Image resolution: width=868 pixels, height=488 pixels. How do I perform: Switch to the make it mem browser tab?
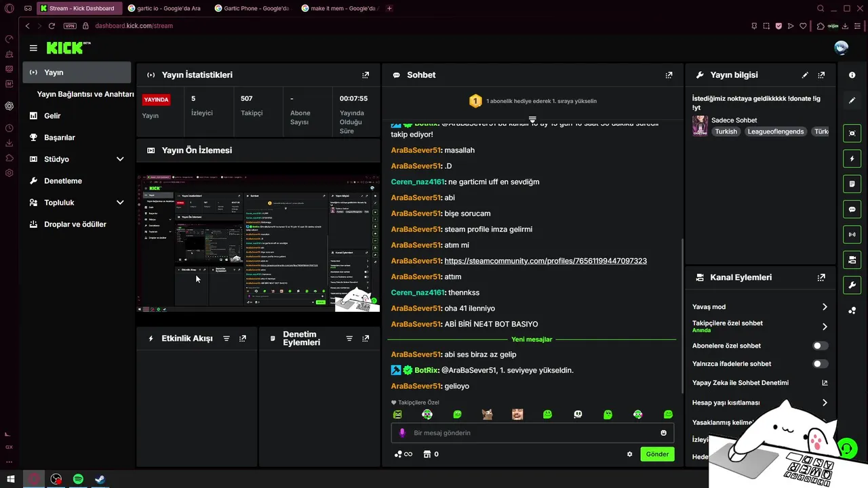340,8
